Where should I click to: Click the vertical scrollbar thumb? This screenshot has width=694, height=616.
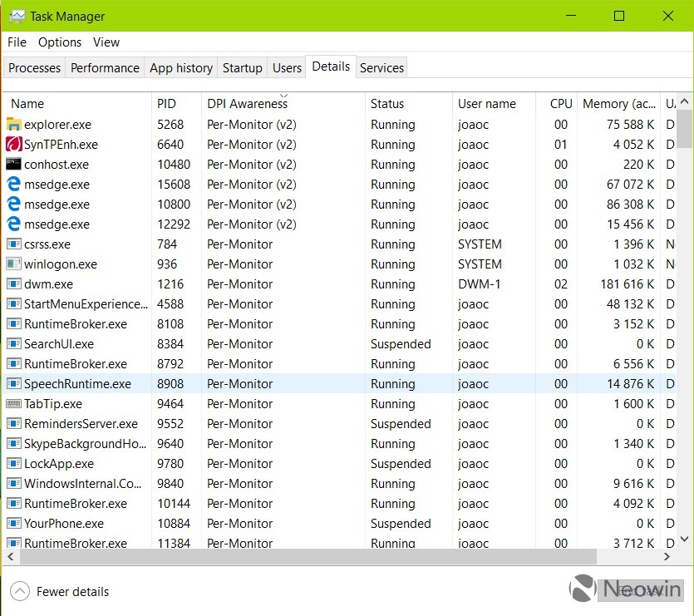684,128
